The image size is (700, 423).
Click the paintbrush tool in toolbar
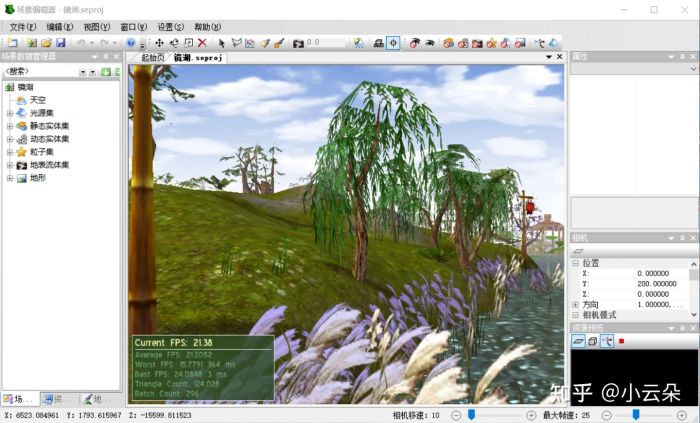[280, 43]
